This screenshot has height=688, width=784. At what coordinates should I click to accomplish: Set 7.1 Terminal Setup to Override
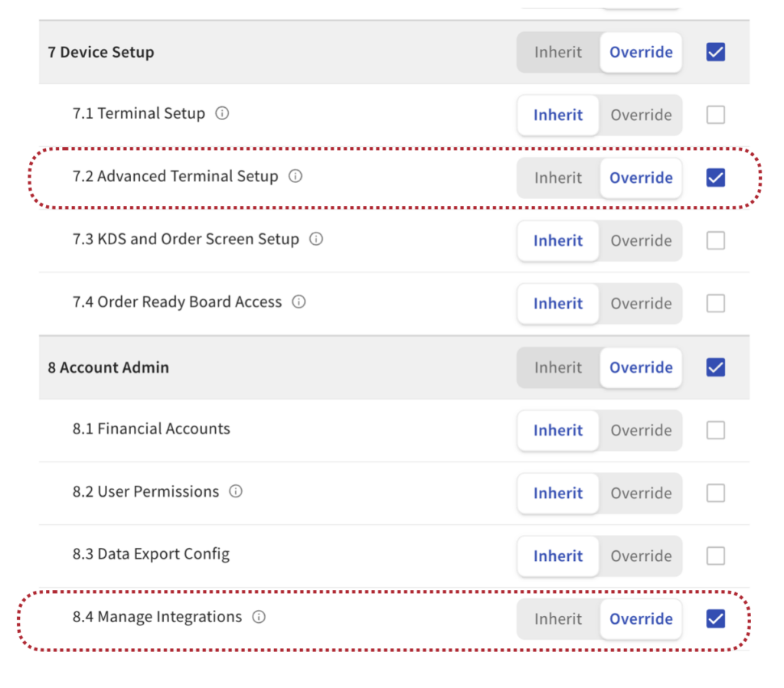pyautogui.click(x=641, y=115)
